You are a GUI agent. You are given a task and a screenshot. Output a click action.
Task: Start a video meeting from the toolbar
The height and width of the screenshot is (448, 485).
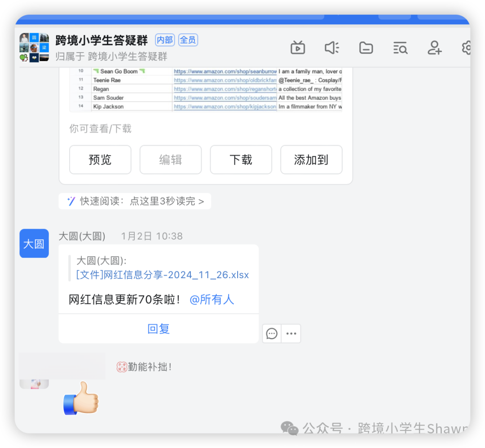[x=298, y=48]
